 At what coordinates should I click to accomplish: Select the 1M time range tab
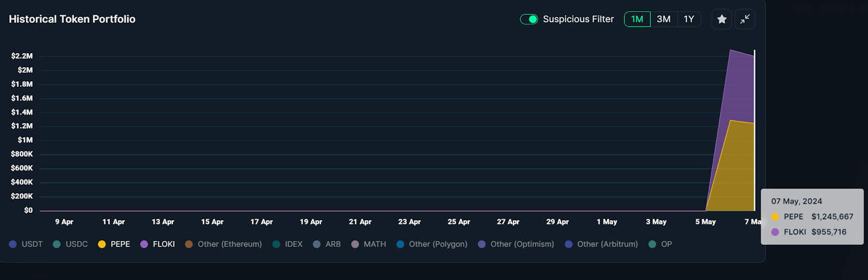[637, 20]
